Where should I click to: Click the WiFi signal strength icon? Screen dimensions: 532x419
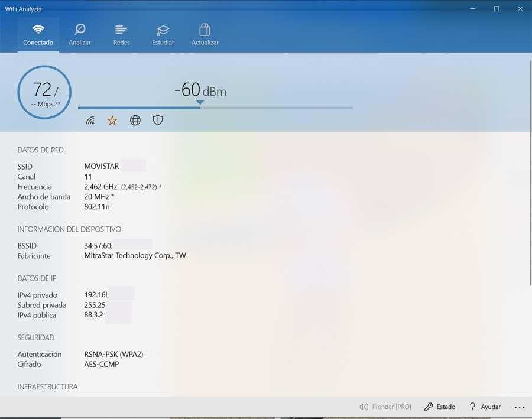coord(90,121)
